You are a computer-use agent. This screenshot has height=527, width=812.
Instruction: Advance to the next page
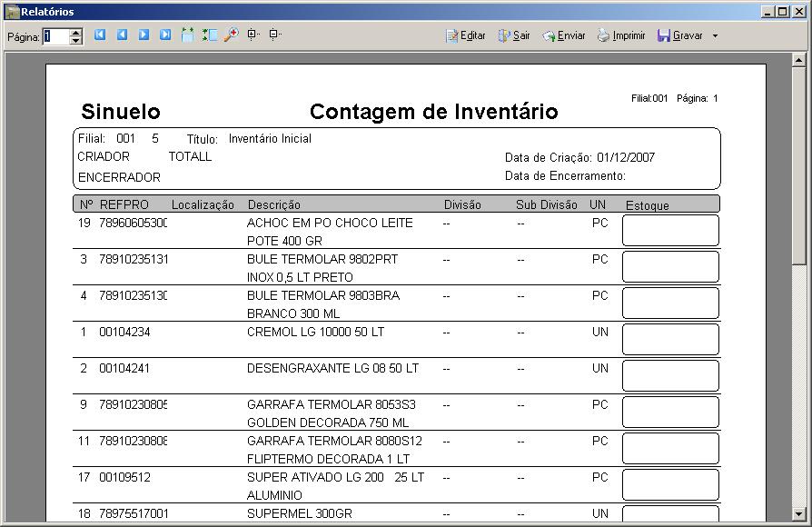coord(144,35)
